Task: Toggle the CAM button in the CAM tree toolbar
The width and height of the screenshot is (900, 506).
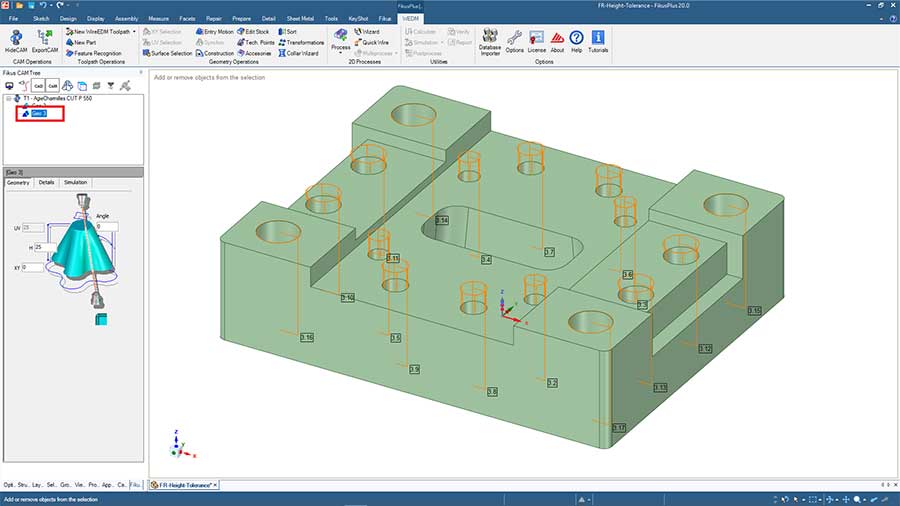Action: click(53, 86)
